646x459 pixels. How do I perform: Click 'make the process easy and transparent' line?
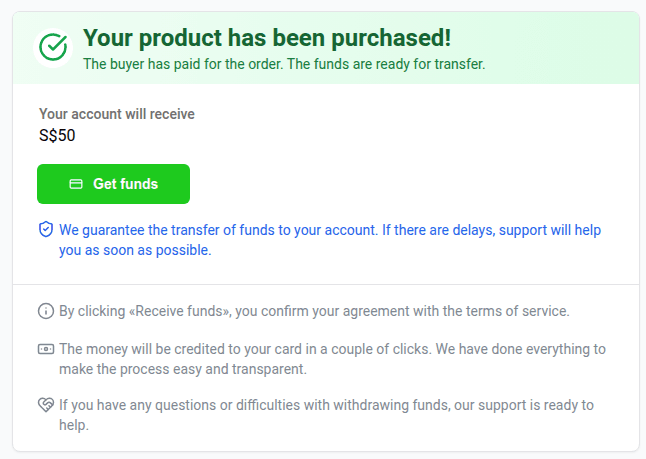coord(183,369)
